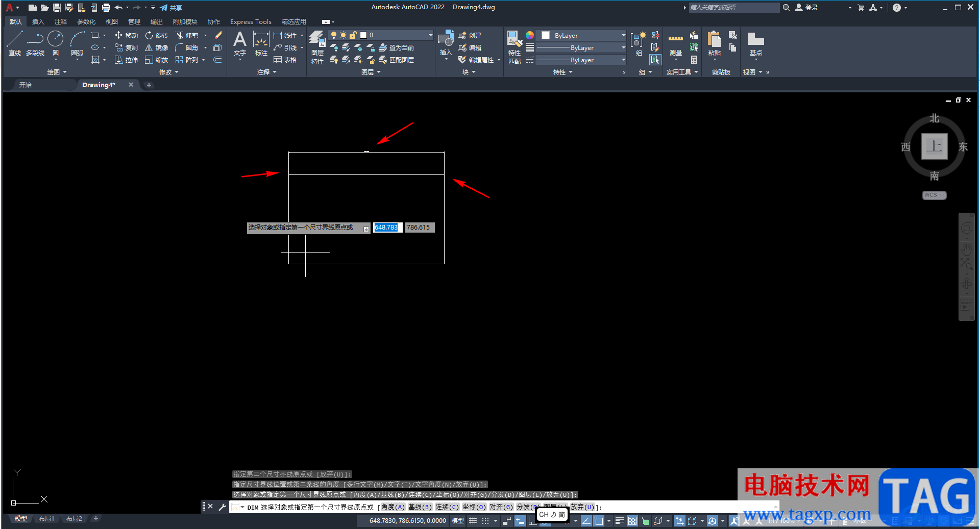This screenshot has height=529, width=980.
Task: Select the Arc (圆弧) tool
Action: [x=77, y=43]
